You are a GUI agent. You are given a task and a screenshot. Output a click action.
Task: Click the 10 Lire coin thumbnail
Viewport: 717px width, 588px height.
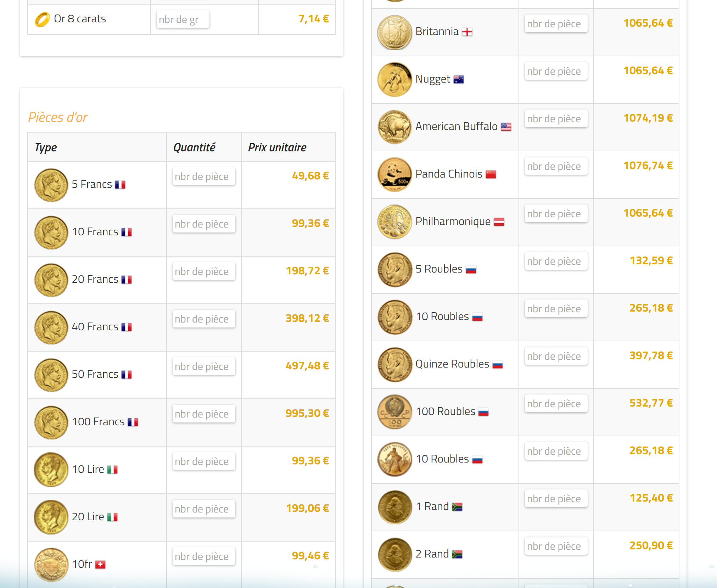pyautogui.click(x=51, y=469)
